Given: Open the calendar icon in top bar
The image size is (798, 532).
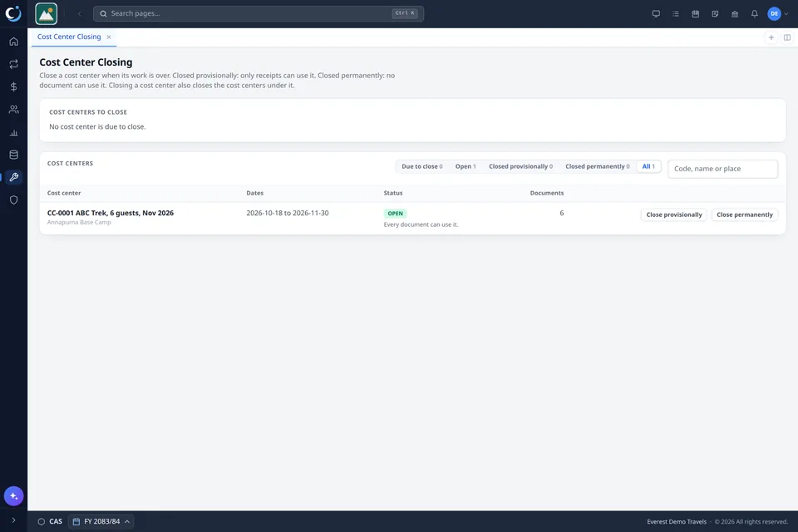Looking at the screenshot, I should [x=695, y=14].
